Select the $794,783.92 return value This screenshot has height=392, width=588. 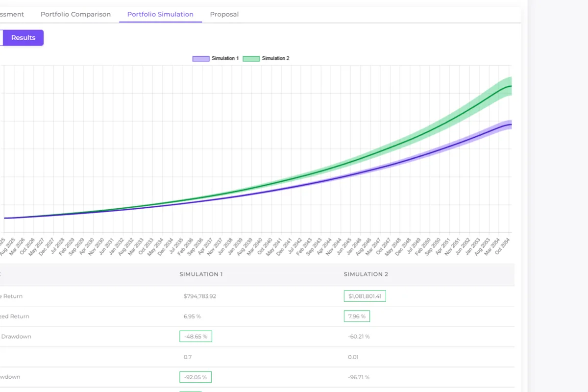200,296
